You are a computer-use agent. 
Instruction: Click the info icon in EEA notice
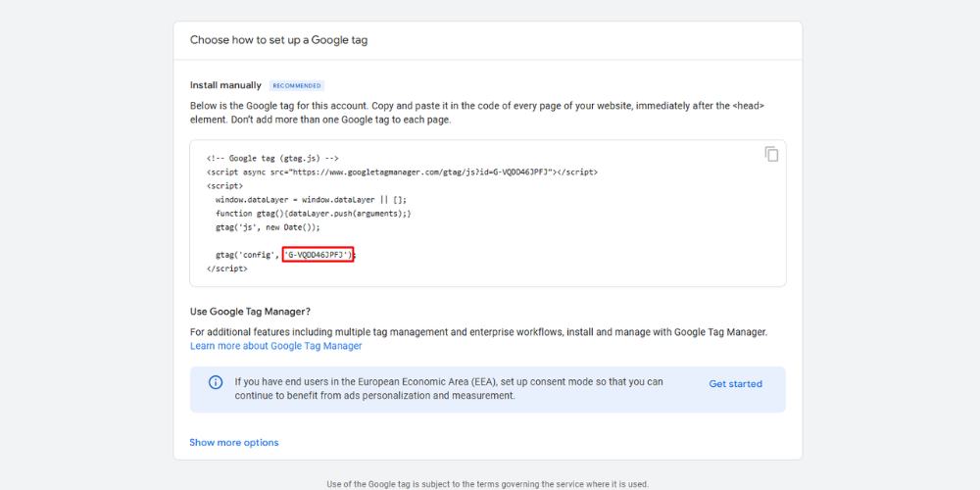click(216, 382)
